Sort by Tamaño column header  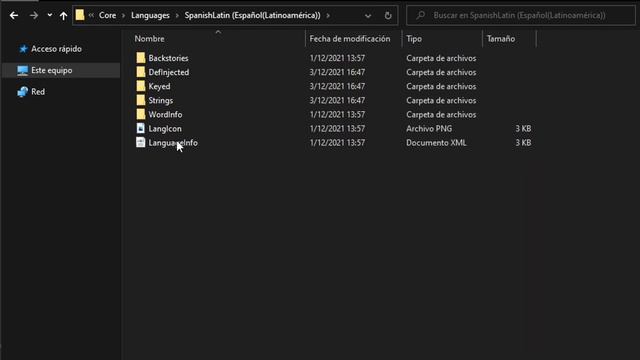(501, 39)
